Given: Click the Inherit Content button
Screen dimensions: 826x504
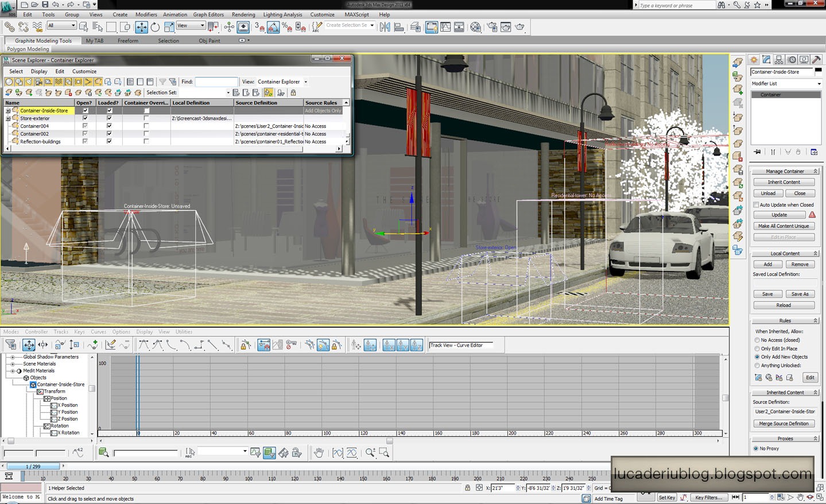Looking at the screenshot, I should [784, 181].
